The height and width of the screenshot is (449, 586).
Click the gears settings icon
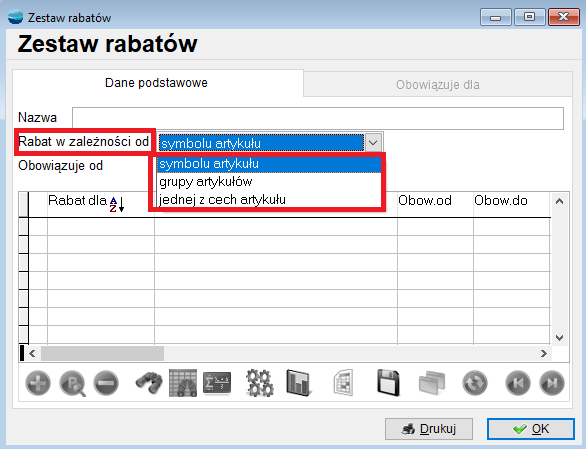pos(260,383)
